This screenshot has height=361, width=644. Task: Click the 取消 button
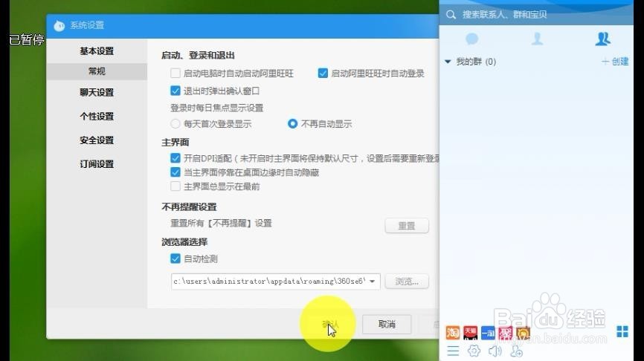387,325
